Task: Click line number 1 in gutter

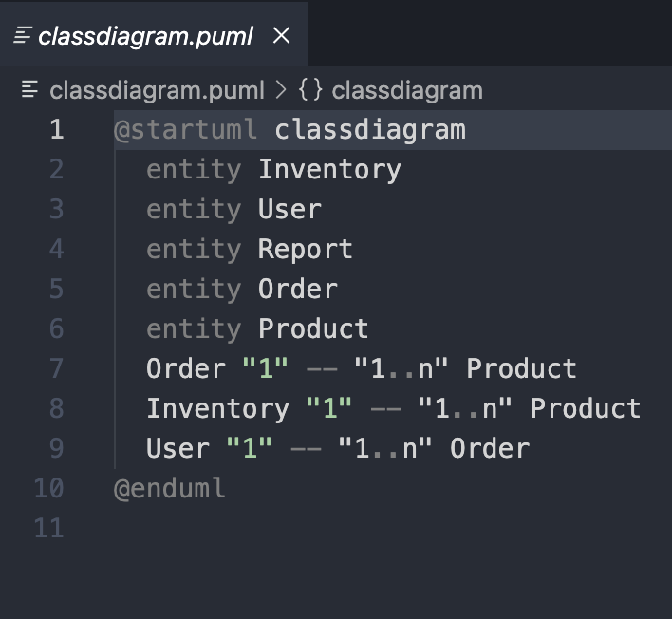Action: click(x=56, y=130)
